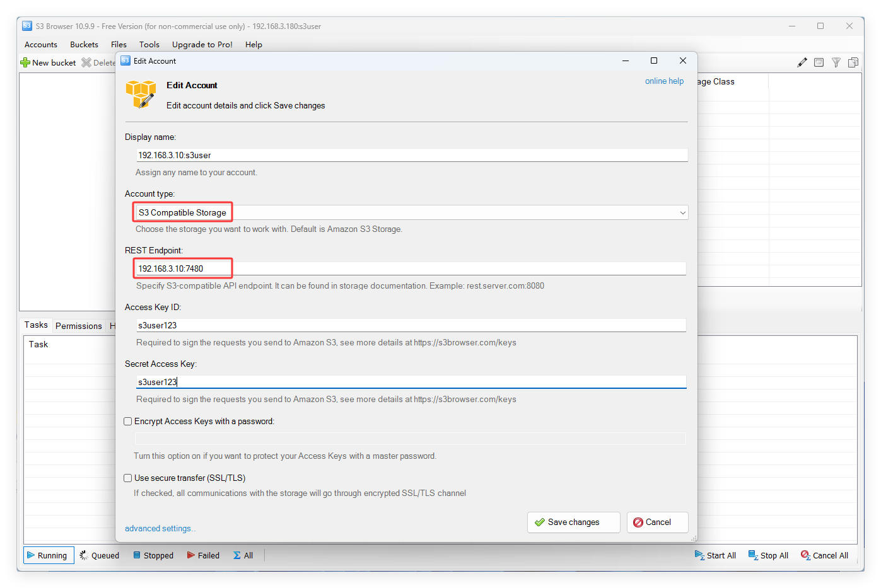Click the REST Endpoint input field
This screenshot has width=881, height=588.
(411, 268)
